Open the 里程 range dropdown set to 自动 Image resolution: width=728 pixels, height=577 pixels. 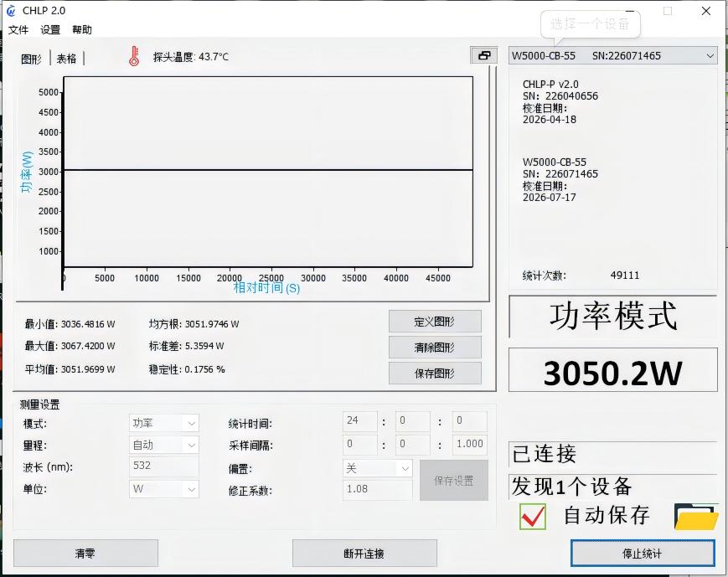(x=164, y=446)
